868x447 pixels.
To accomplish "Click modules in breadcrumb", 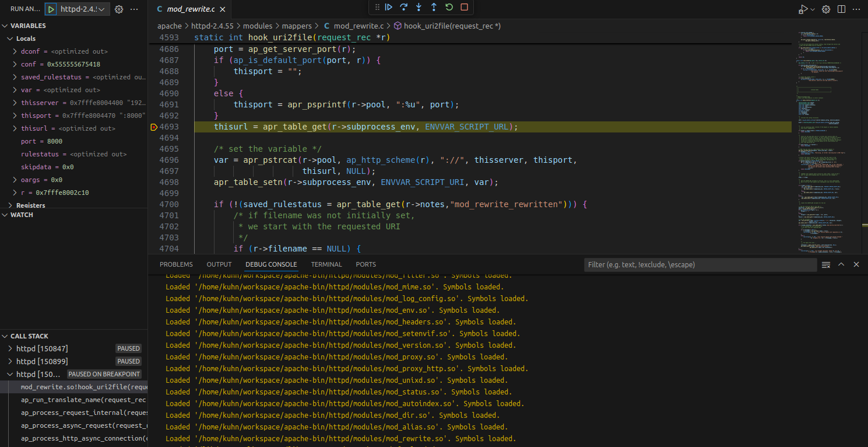I will (x=258, y=26).
